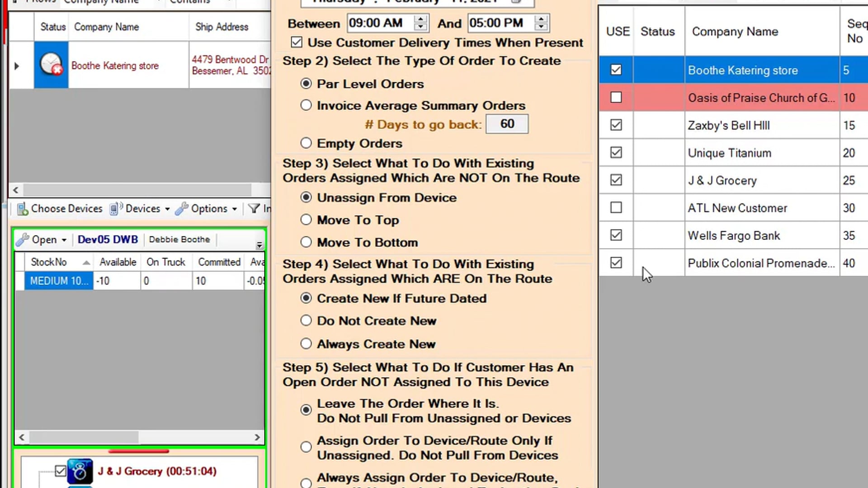
Task: Click left arrow of stock grid scrollbar
Action: 22,437
